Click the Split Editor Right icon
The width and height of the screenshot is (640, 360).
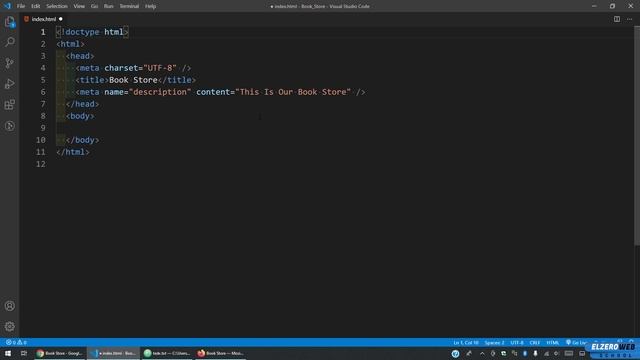617,19
